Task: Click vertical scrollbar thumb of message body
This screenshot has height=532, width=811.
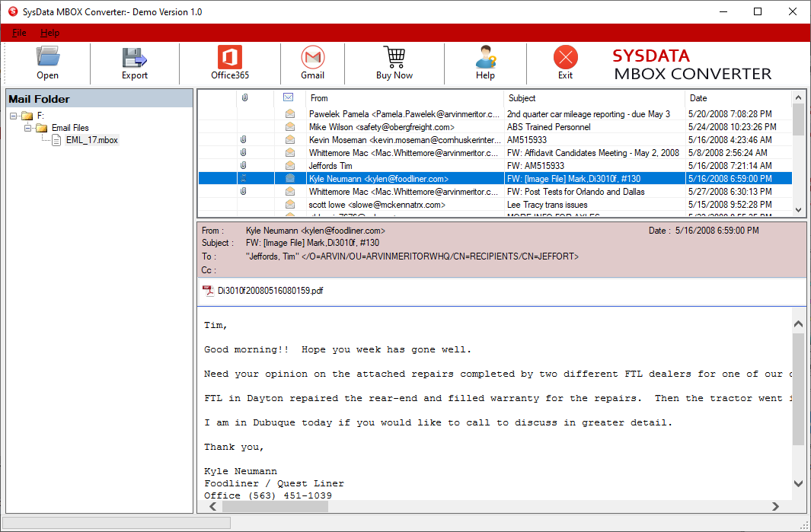Action: [798, 389]
